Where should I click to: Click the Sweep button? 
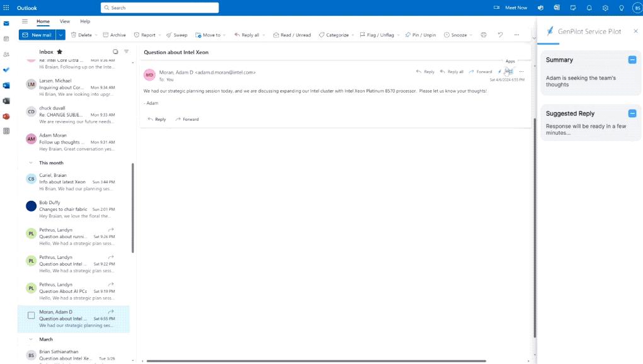tap(177, 35)
